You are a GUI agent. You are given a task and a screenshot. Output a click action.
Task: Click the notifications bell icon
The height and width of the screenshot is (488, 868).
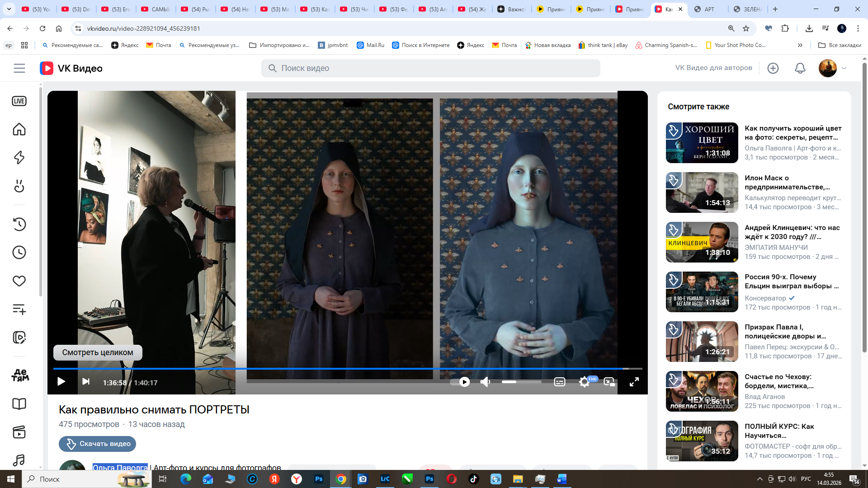(800, 68)
